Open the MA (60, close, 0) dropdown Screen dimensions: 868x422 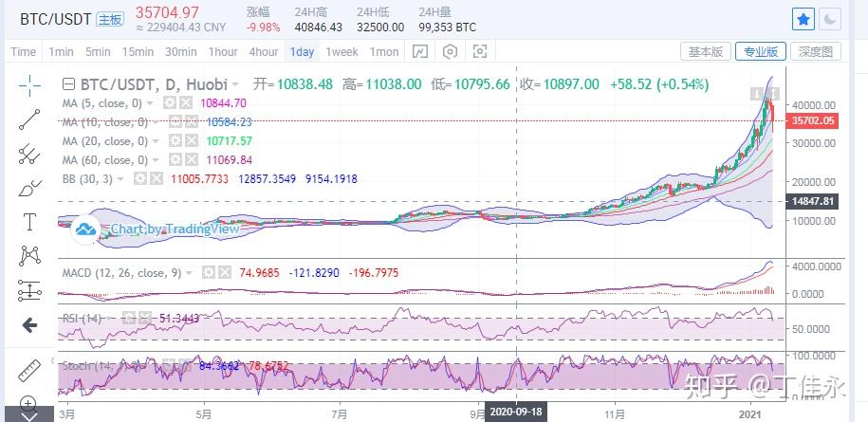pos(156,160)
